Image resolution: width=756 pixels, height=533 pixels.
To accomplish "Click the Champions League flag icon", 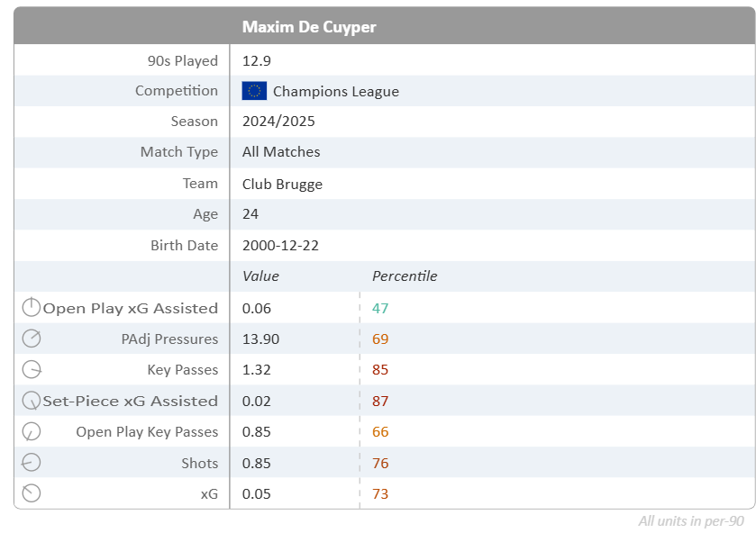I will (x=254, y=91).
